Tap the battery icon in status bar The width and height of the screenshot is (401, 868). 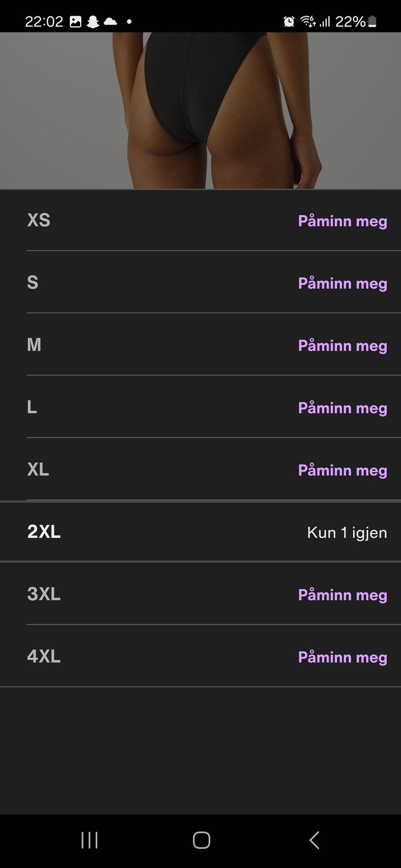[x=373, y=22]
